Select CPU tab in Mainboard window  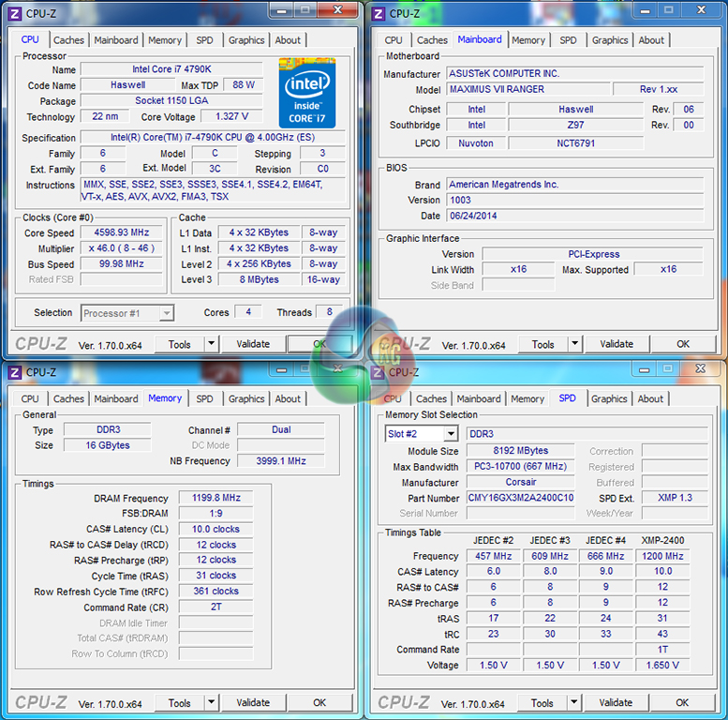[x=394, y=40]
